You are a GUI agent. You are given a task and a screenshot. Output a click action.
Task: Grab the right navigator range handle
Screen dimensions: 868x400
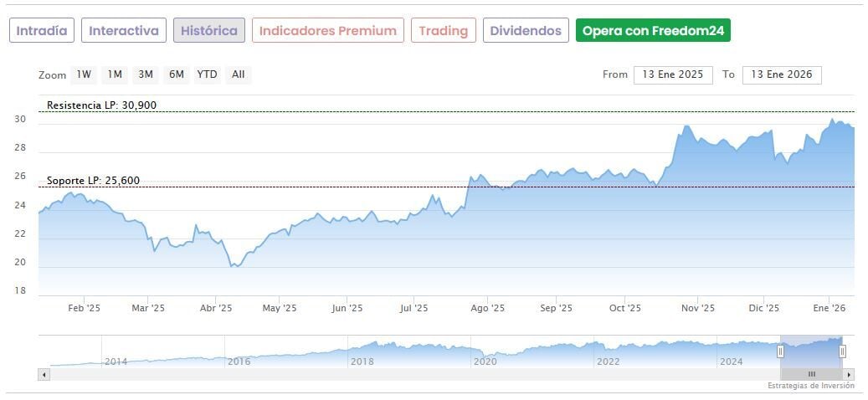842,351
